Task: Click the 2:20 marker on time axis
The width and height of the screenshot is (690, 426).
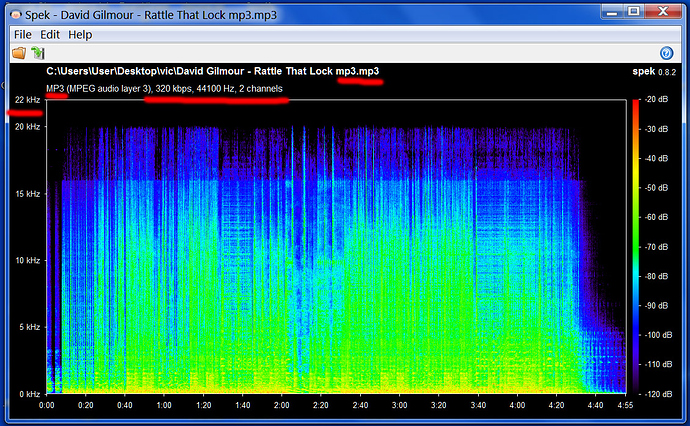Action: [321, 406]
